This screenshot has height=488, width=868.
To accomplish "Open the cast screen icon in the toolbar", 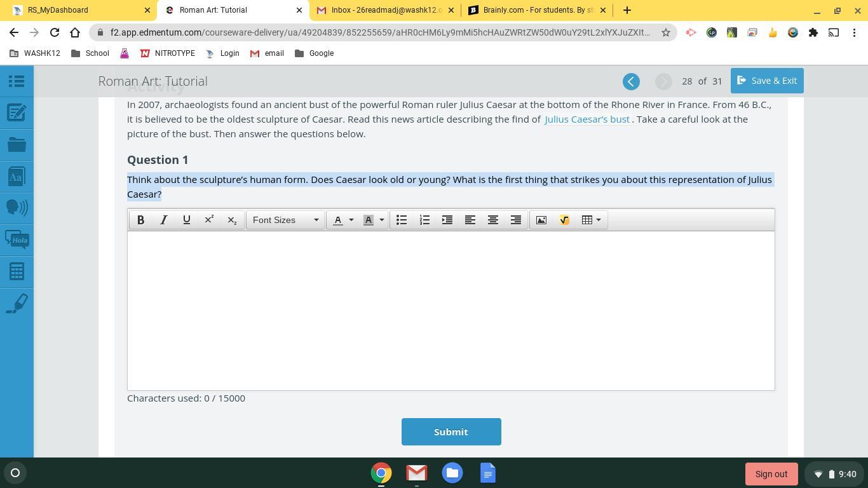I will coord(834,32).
